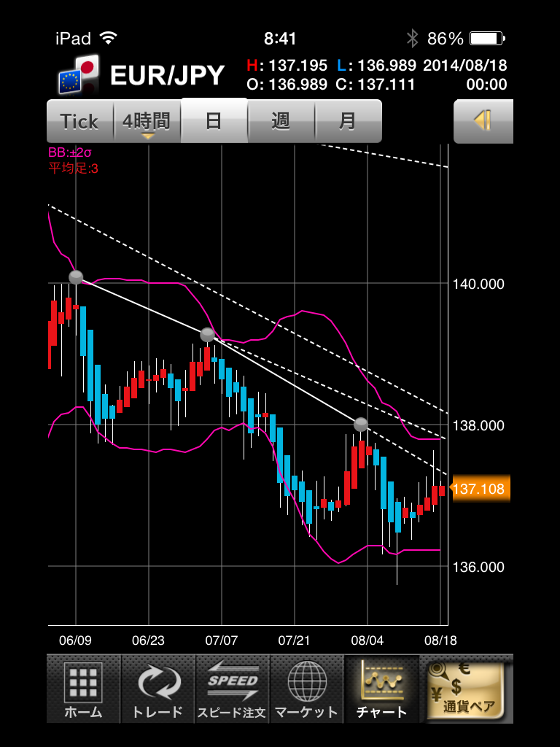Viewport: 560px width, 747px height.
Task: Tap the close price C: 137.111
Action: click(376, 85)
